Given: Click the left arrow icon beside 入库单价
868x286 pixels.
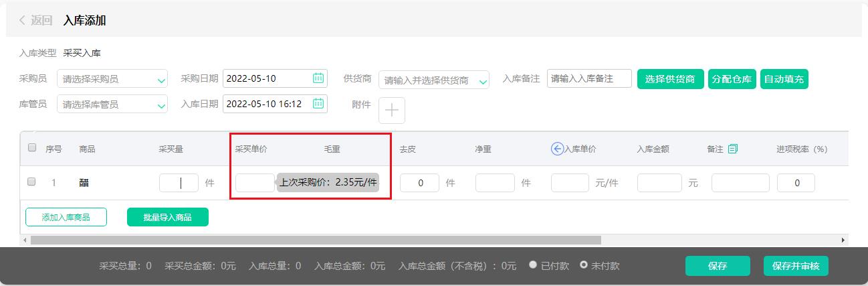Looking at the screenshot, I should 557,149.
